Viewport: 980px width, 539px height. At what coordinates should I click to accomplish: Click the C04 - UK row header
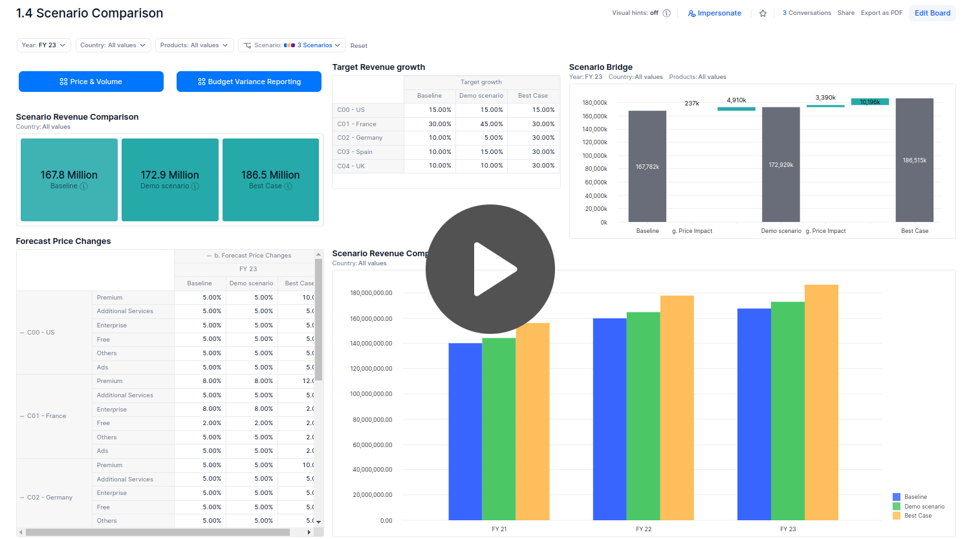(x=368, y=166)
